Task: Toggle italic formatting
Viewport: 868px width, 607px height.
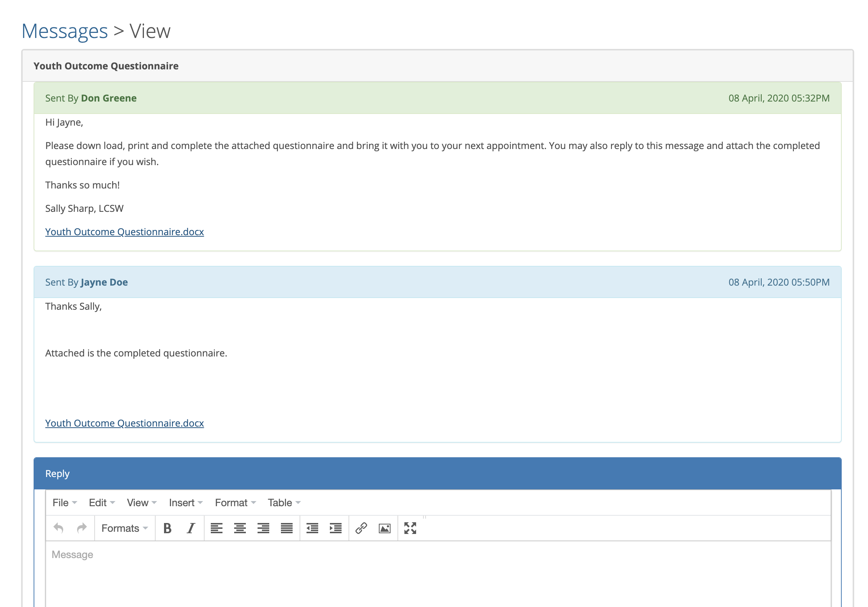Action: (190, 528)
